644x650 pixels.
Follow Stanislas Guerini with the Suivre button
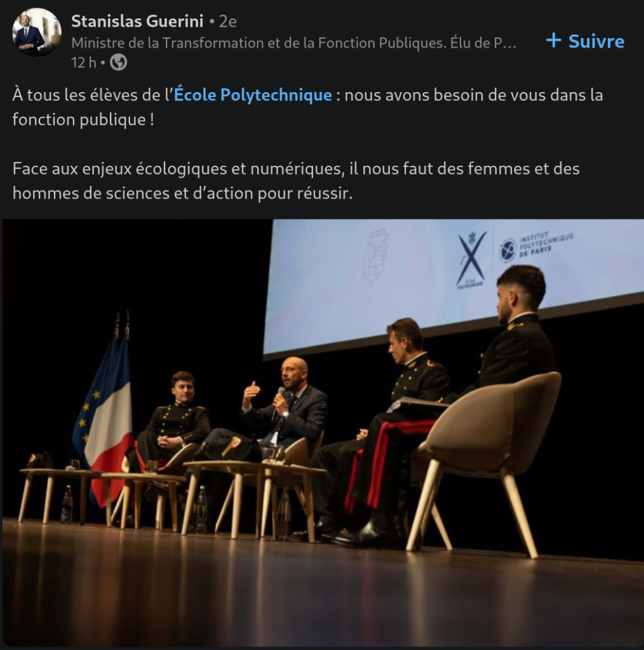coord(585,41)
